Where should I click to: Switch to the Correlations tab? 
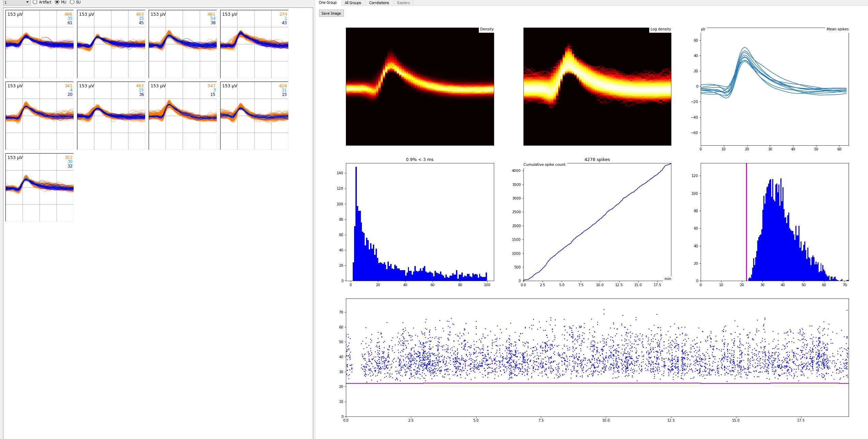click(x=379, y=3)
